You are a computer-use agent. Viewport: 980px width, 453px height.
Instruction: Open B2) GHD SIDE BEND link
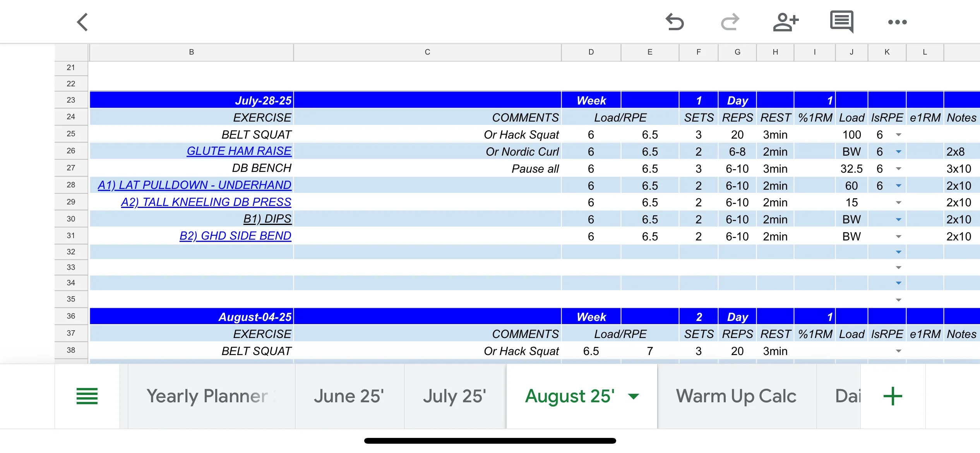235,236
